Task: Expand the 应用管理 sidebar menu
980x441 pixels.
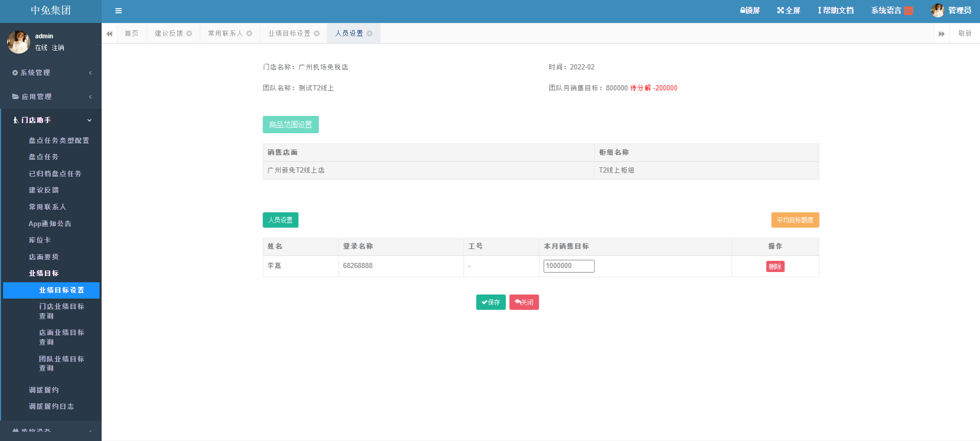Action: (51, 97)
